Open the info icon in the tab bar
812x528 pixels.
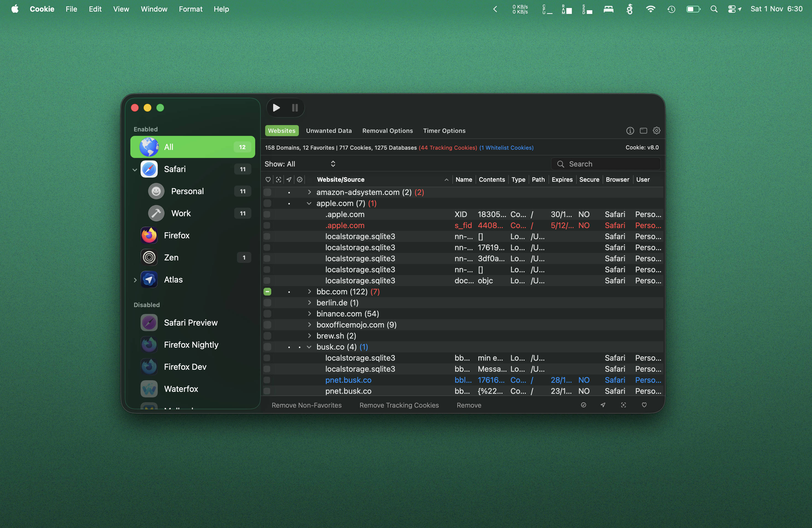(630, 131)
